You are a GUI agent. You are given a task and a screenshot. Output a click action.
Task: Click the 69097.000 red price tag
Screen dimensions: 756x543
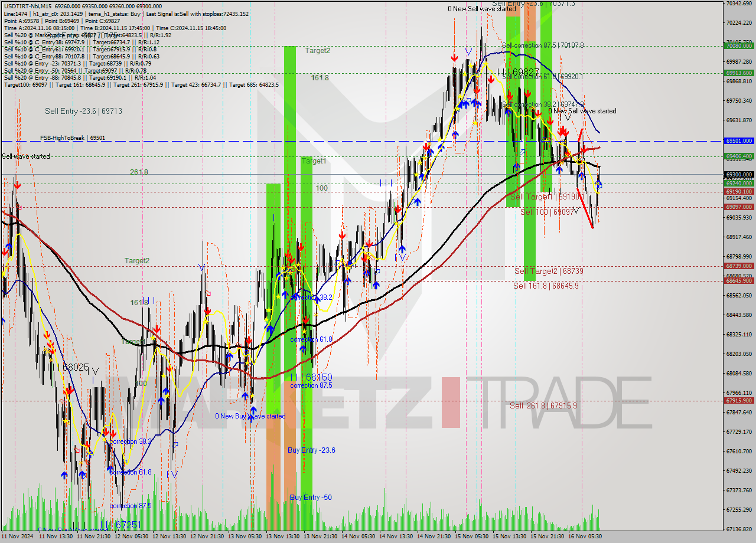[739, 207]
